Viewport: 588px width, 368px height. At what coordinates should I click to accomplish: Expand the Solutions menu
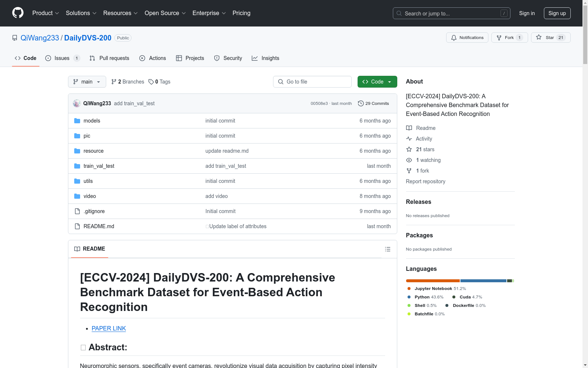81,13
